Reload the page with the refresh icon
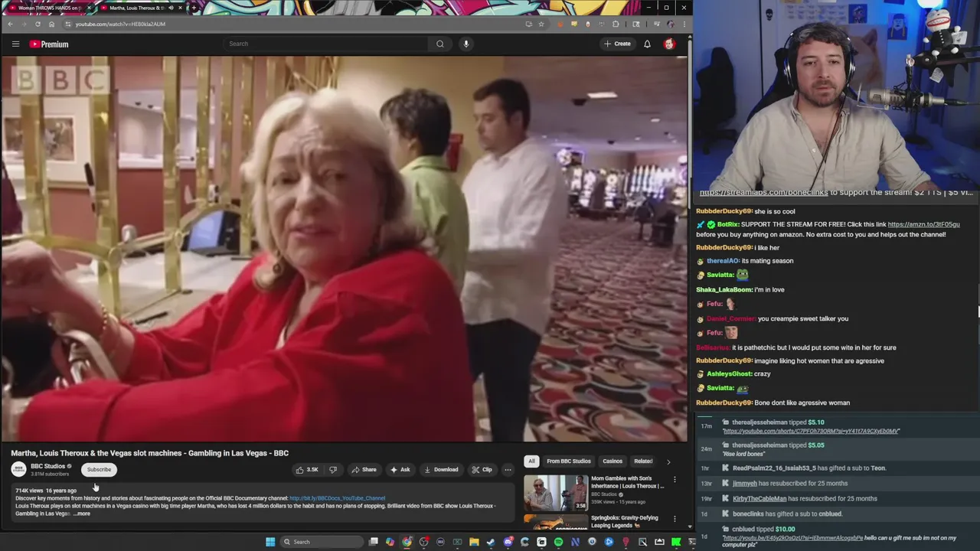Viewport: 980px width, 551px height. [x=38, y=24]
